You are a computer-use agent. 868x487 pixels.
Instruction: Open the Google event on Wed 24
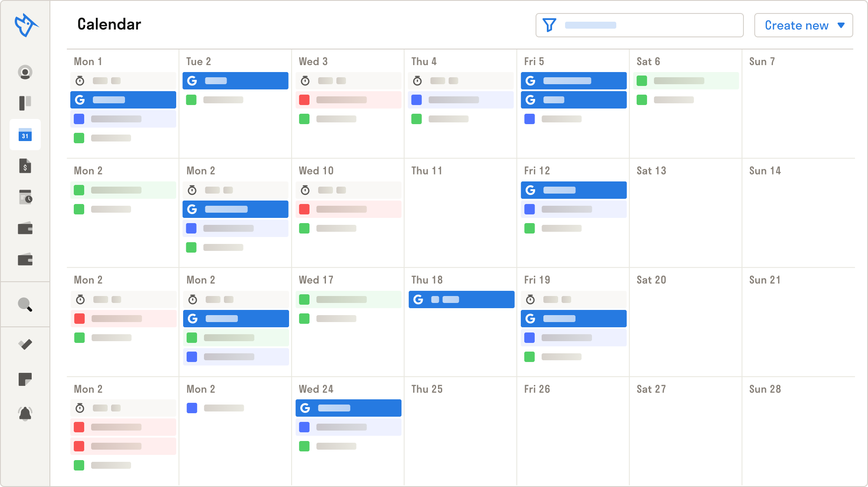point(349,408)
